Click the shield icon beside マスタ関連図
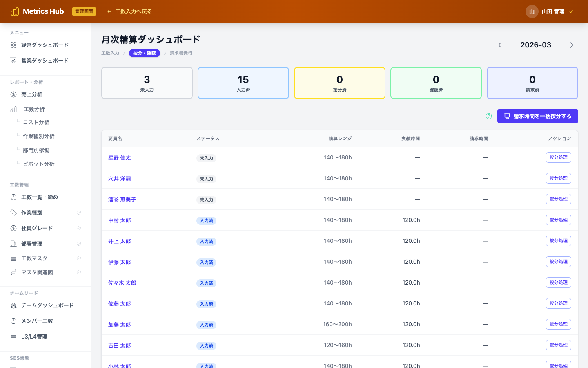Image resolution: width=588 pixels, height=368 pixels. pyautogui.click(x=79, y=272)
